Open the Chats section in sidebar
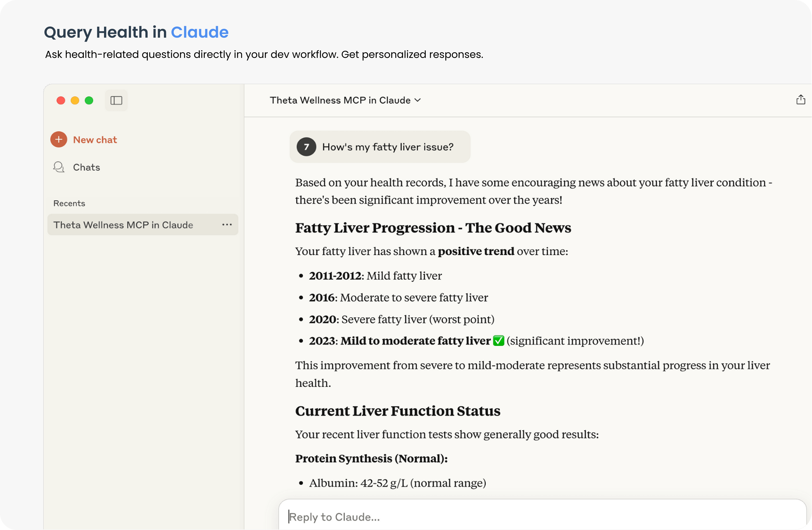812x530 pixels. tap(86, 167)
